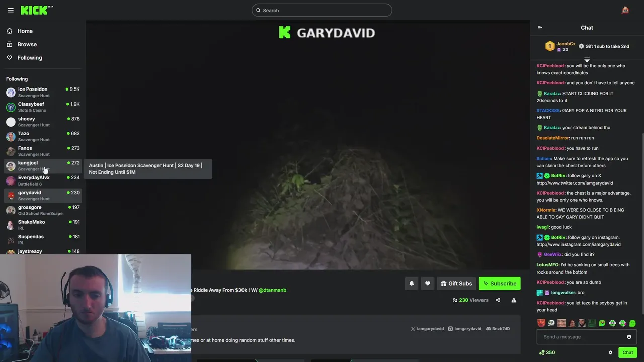This screenshot has width=644, height=362.
Task: Click username GeeWiiz in chat
Action: [x=552, y=255]
